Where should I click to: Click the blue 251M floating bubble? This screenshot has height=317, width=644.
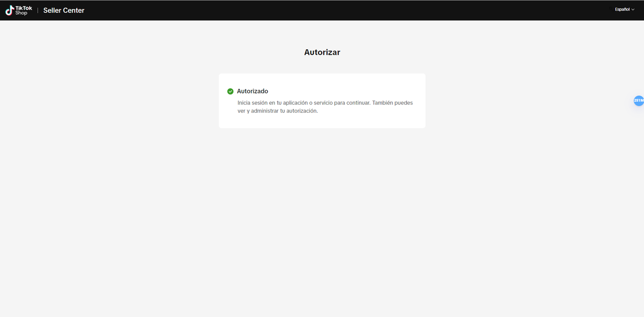pos(638,101)
